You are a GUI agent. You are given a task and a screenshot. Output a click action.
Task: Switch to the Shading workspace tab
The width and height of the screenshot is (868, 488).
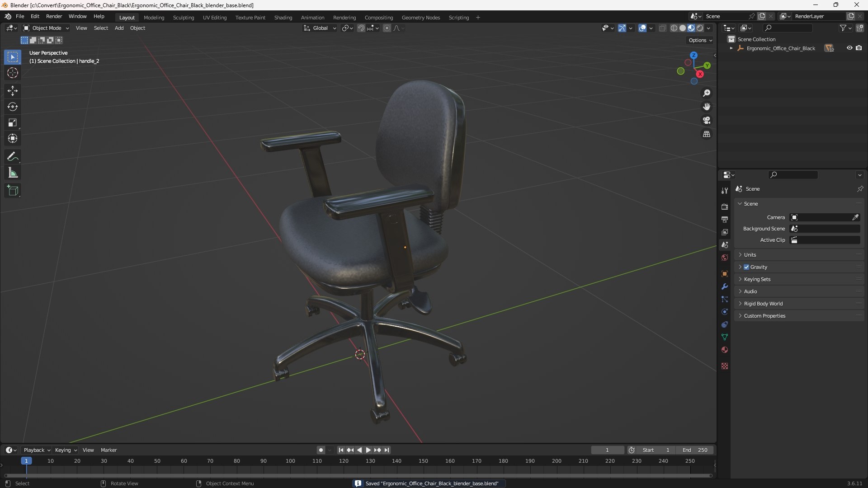pos(283,18)
